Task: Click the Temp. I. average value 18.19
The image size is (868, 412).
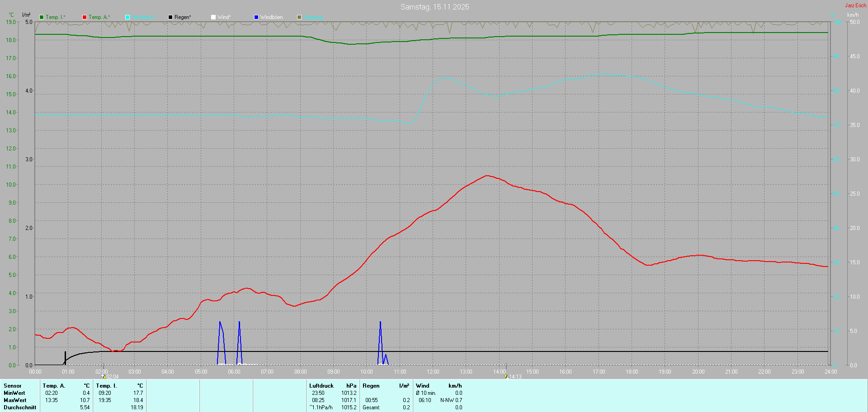Action: click(137, 407)
